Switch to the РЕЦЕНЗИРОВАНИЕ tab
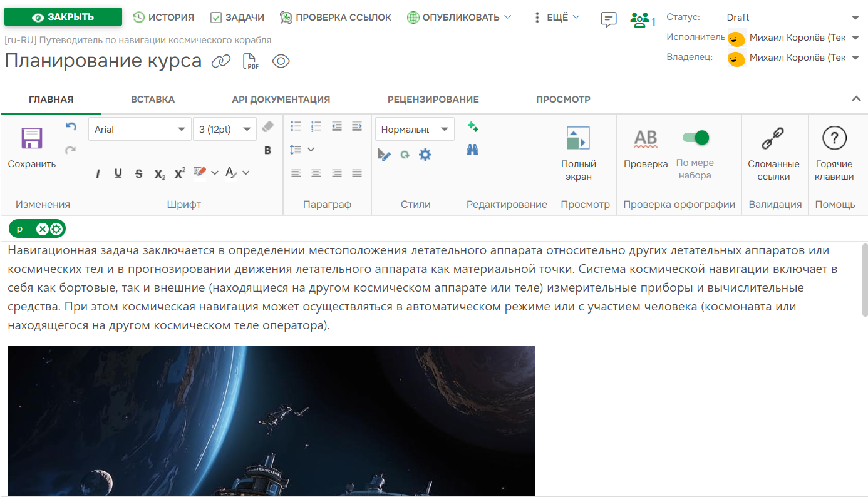This screenshot has width=868, height=497. pos(433,100)
